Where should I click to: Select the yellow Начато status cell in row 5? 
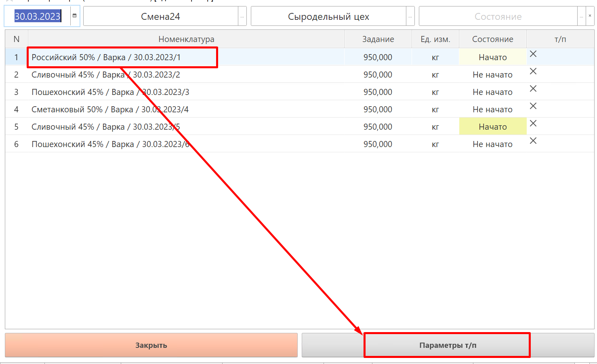[493, 126]
